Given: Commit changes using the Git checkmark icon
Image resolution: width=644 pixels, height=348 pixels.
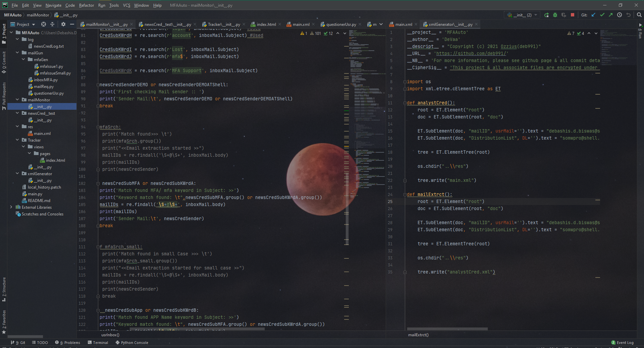Looking at the screenshot, I should 602,15.
